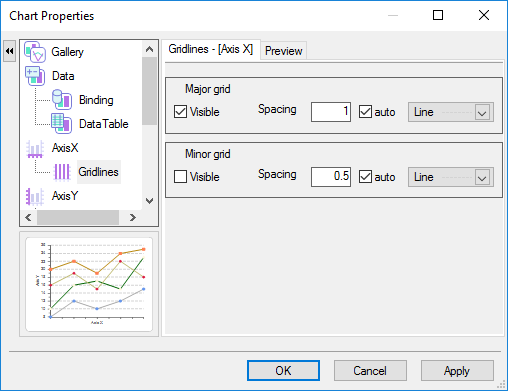Image resolution: width=508 pixels, height=391 pixels.
Task: Click the OK button
Action: pyautogui.click(x=283, y=370)
